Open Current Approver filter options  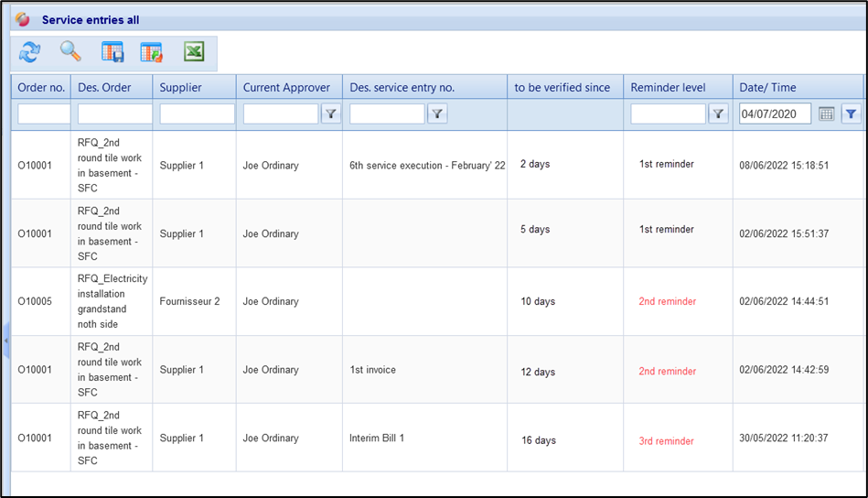pos(331,114)
